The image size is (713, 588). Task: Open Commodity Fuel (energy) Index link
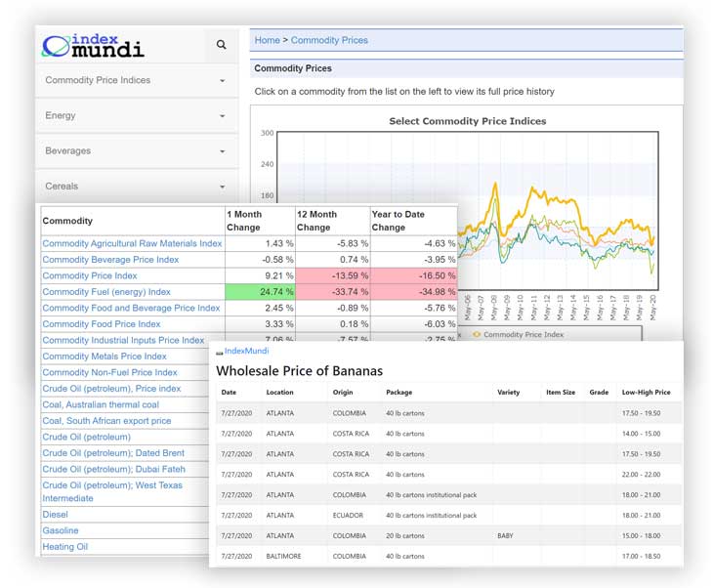pos(106,292)
